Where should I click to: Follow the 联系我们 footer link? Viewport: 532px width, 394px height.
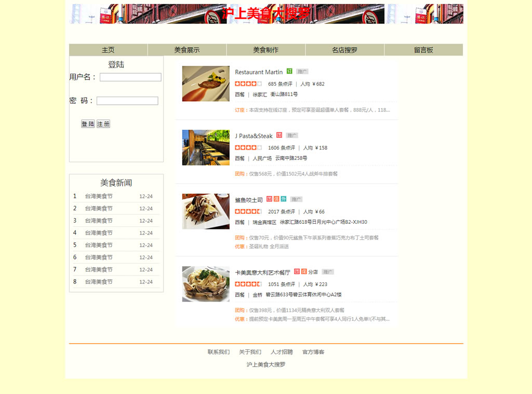coord(219,352)
